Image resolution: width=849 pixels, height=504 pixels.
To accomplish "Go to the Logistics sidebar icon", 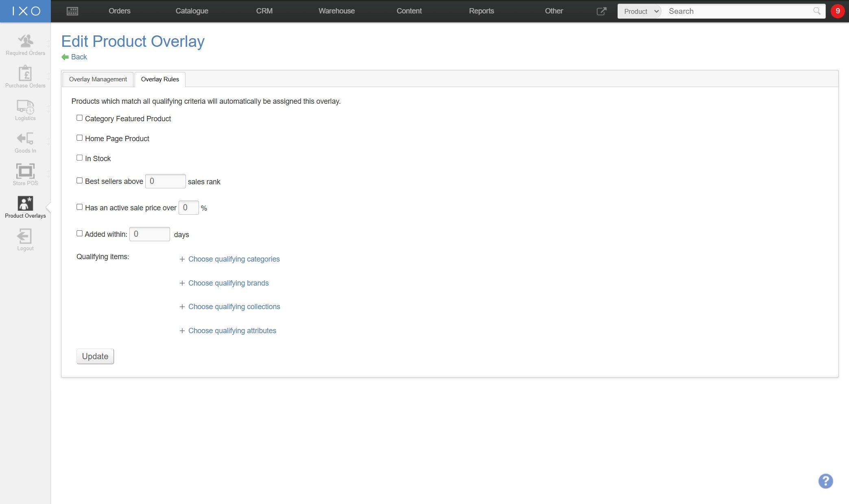I will click(25, 110).
